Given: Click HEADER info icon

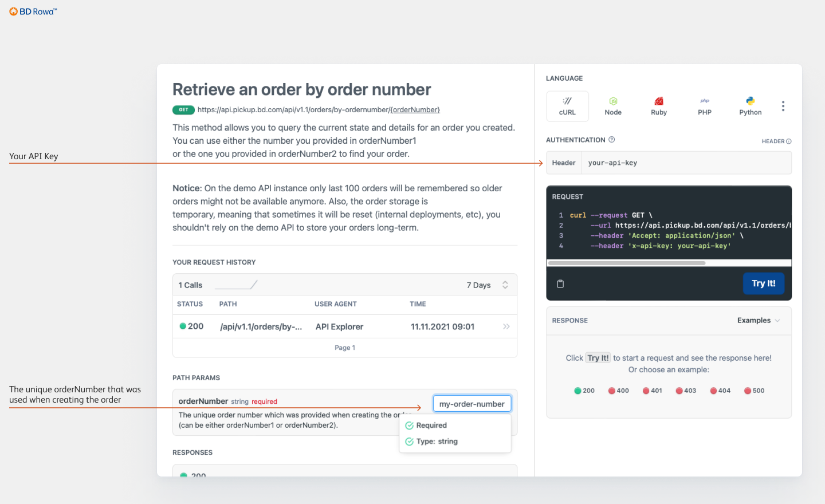Looking at the screenshot, I should (789, 141).
